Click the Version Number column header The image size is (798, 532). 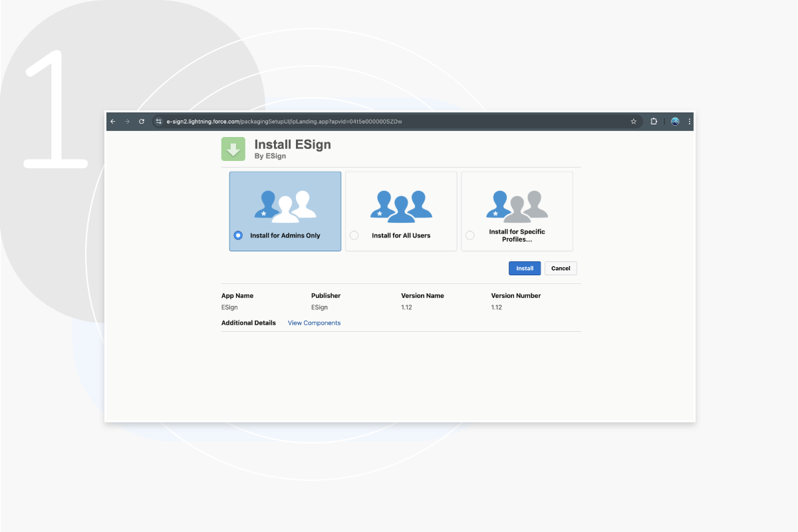[516, 296]
